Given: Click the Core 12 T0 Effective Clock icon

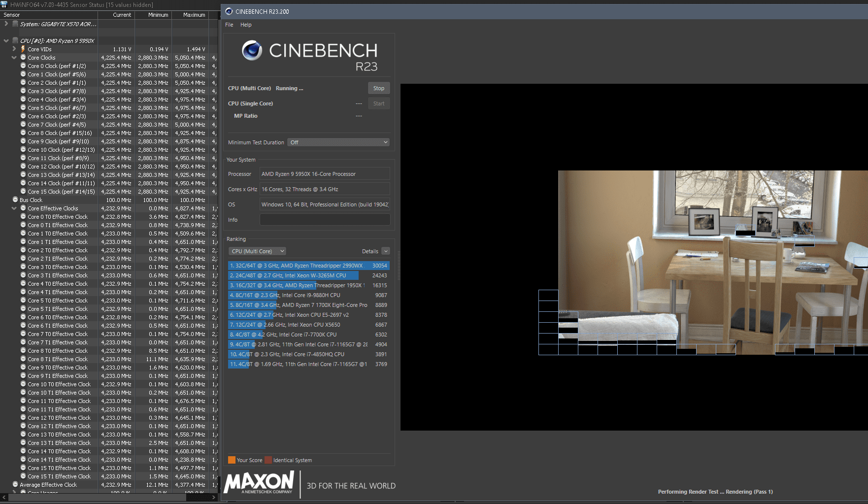Looking at the screenshot, I should click(x=23, y=418).
